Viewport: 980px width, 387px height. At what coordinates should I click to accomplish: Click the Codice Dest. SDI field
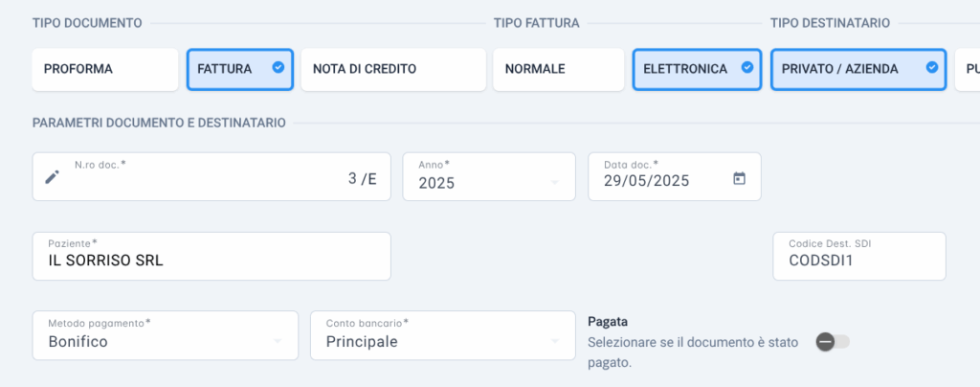click(x=859, y=257)
